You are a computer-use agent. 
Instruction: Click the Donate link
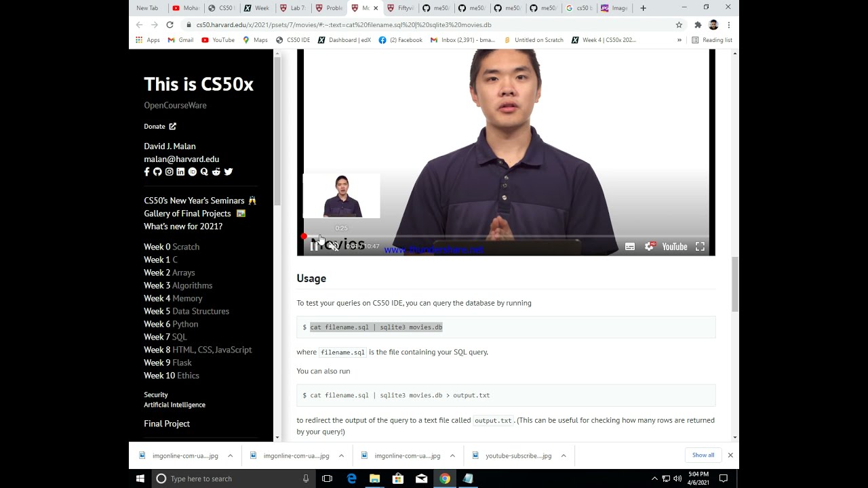click(160, 126)
